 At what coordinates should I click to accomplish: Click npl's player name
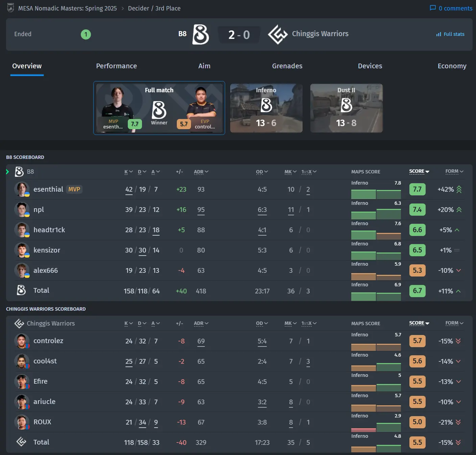(39, 210)
